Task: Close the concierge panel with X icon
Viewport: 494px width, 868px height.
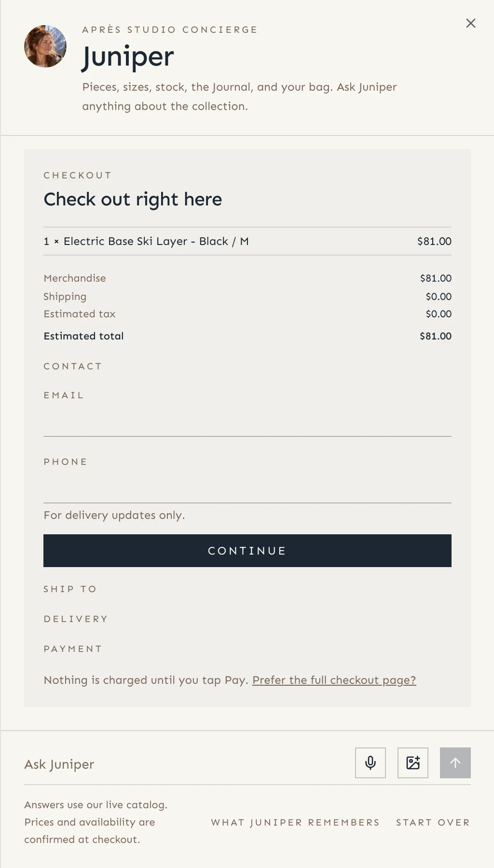Action: (x=471, y=23)
